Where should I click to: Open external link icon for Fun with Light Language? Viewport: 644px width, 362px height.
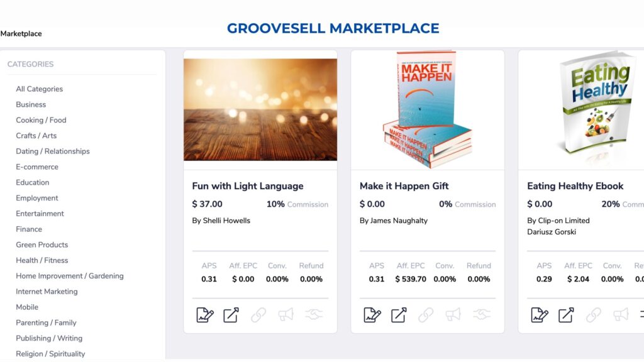tap(231, 315)
